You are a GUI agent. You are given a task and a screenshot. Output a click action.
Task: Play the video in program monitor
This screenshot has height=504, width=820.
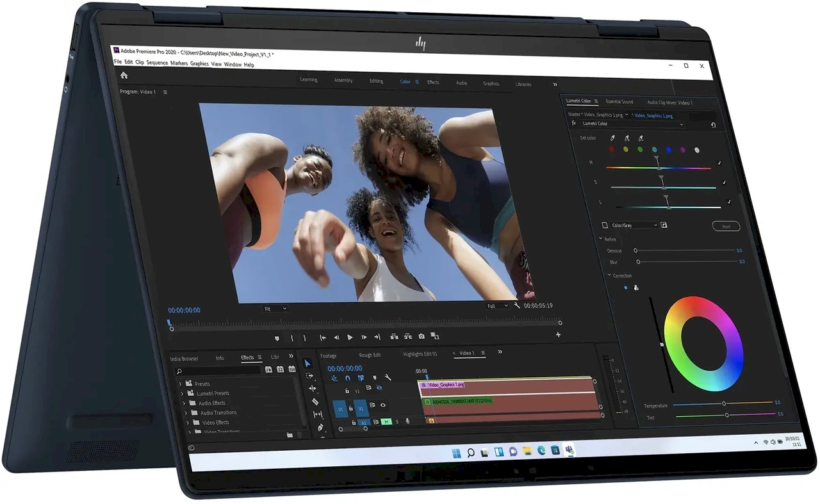pos(350,337)
